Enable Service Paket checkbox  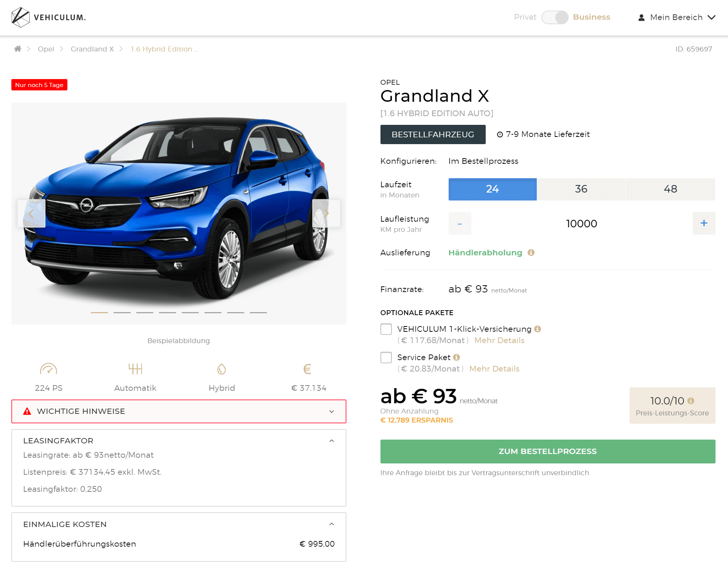coord(386,357)
